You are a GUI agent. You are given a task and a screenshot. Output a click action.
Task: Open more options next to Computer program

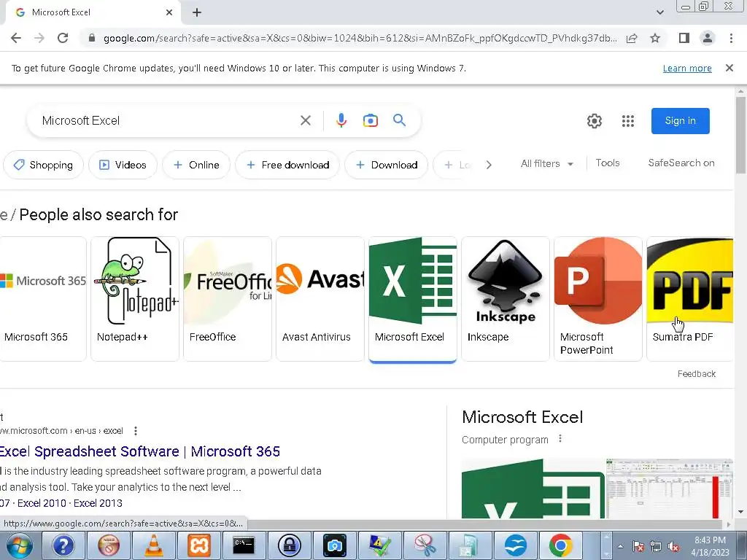560,438
